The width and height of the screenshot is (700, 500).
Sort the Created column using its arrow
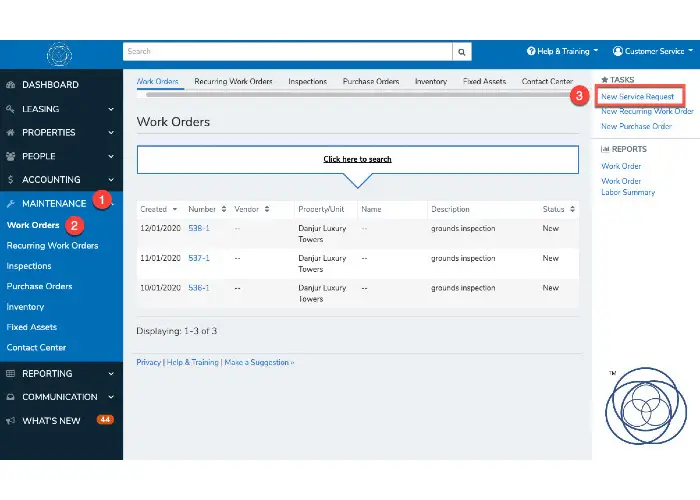pos(175,210)
